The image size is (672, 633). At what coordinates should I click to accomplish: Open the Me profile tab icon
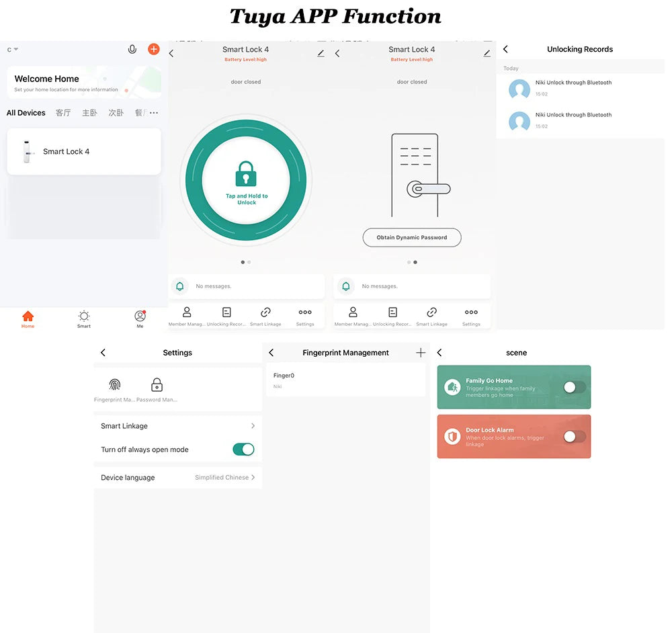pos(140,316)
